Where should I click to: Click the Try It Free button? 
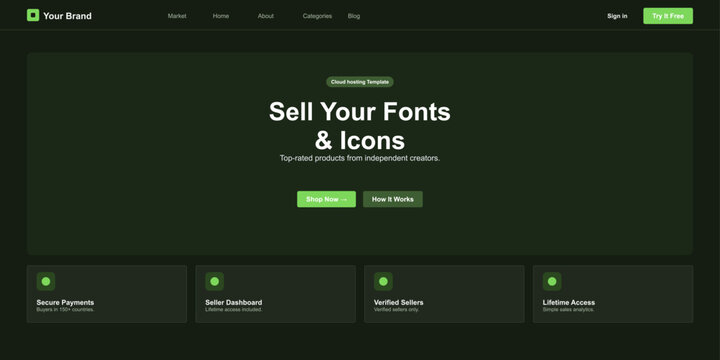click(x=668, y=16)
